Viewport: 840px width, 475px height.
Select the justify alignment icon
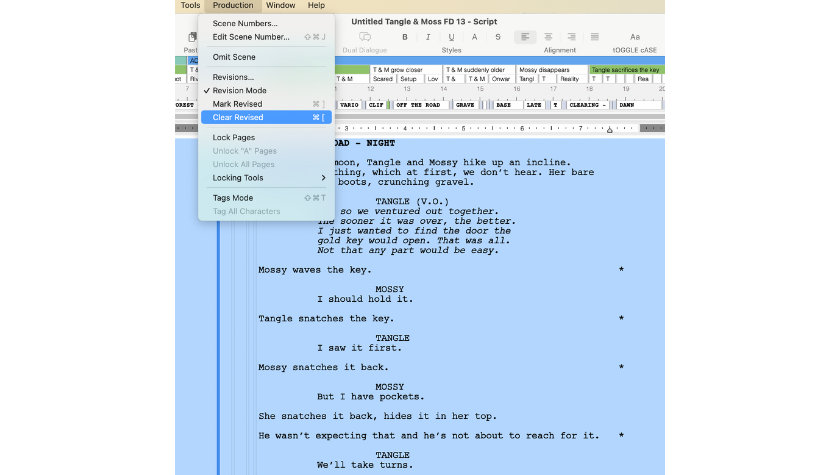click(595, 37)
